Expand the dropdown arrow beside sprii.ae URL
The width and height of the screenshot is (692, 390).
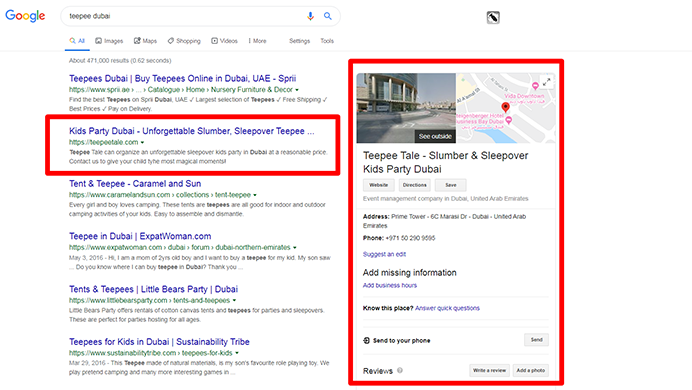[297, 90]
